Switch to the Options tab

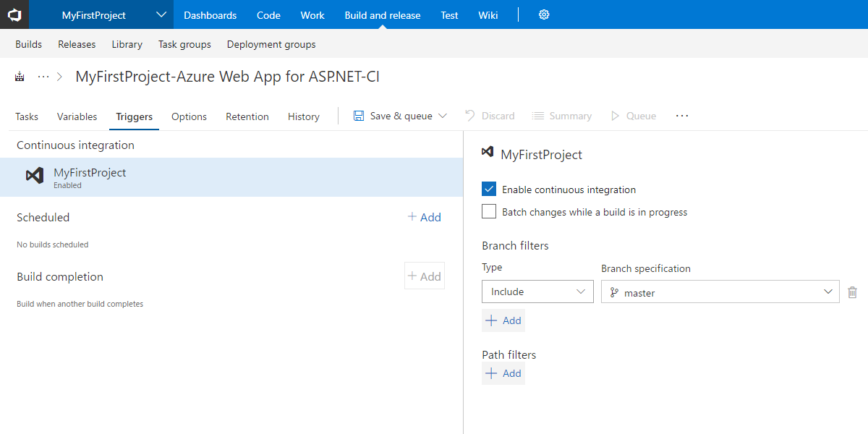pyautogui.click(x=189, y=116)
